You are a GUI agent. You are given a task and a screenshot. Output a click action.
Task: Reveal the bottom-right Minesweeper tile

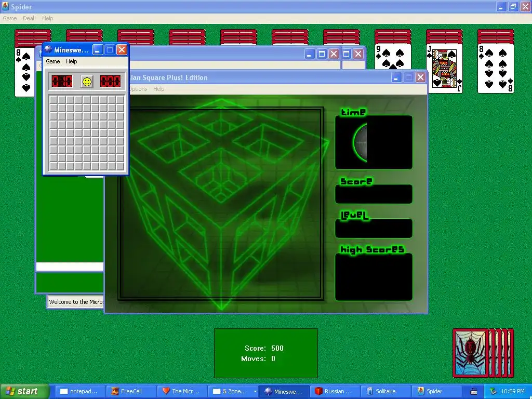pyautogui.click(x=120, y=166)
